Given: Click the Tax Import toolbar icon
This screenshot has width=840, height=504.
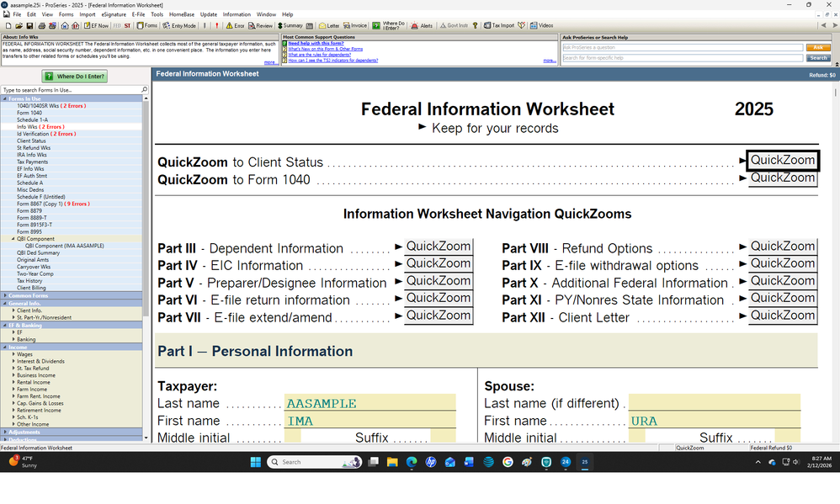Looking at the screenshot, I should 499,26.
